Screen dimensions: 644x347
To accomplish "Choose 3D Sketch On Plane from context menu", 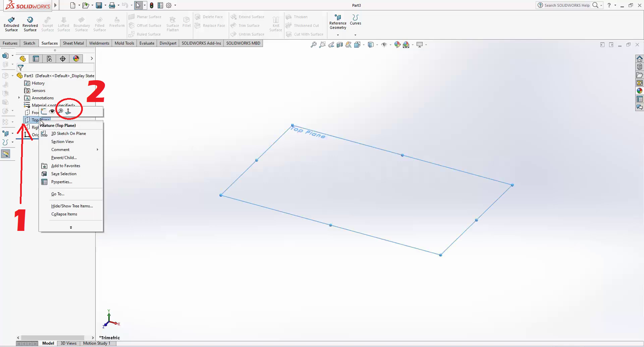I will 68,134.
